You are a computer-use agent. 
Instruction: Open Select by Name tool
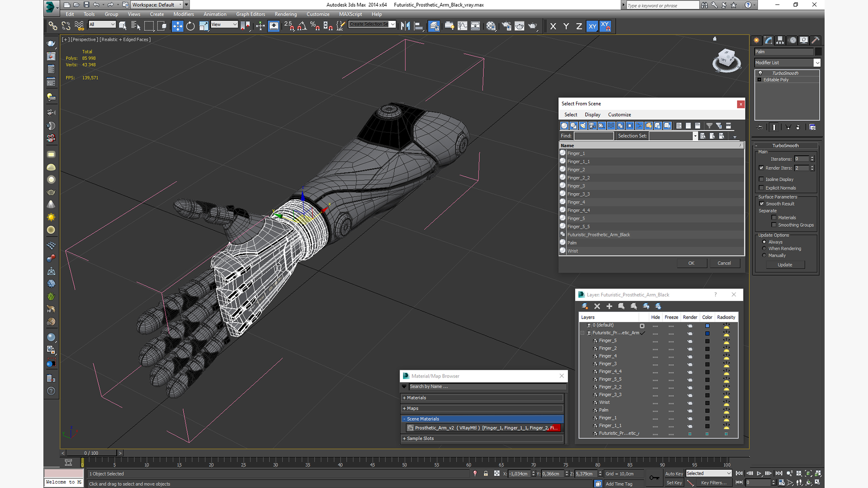click(x=135, y=26)
